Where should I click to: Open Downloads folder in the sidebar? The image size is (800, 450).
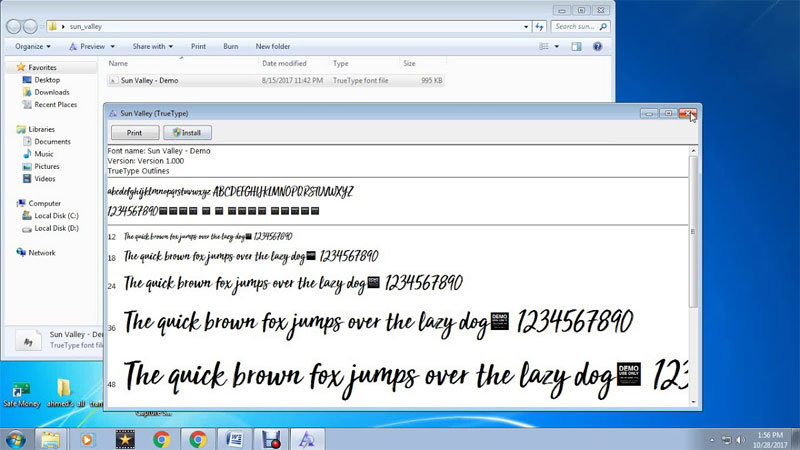click(x=52, y=92)
